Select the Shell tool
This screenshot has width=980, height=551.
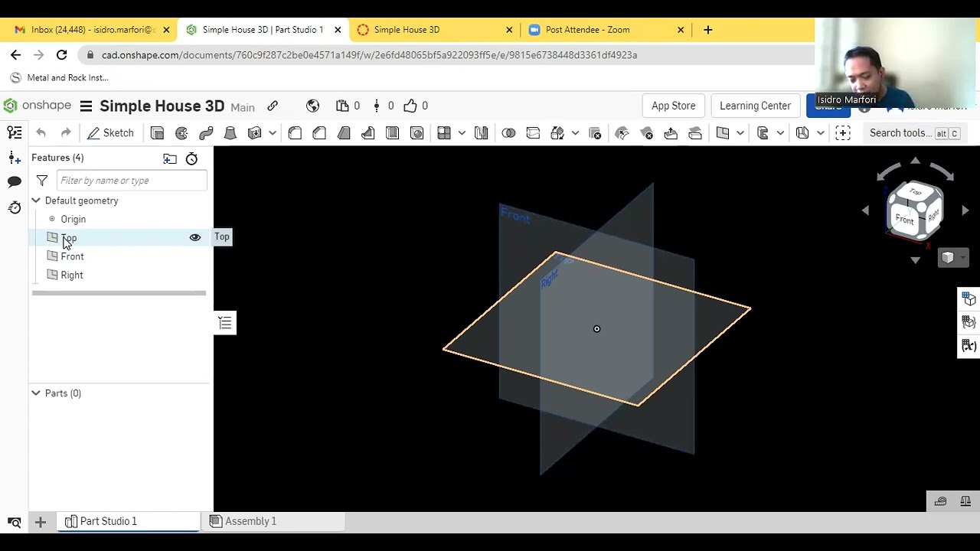(x=393, y=133)
